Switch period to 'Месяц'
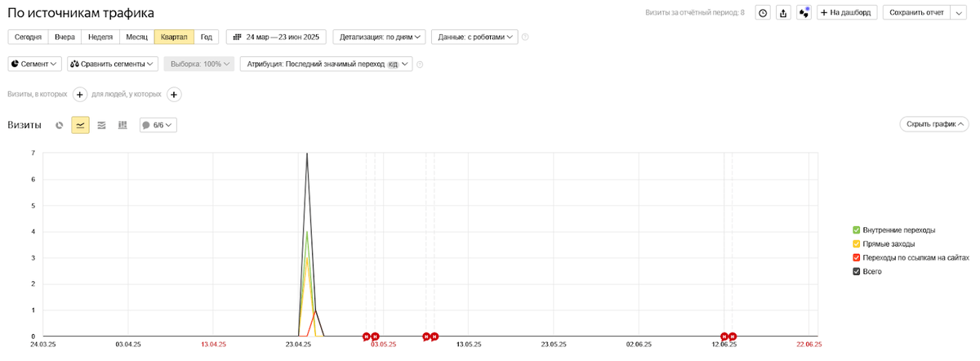The height and width of the screenshot is (361, 980). click(x=136, y=37)
